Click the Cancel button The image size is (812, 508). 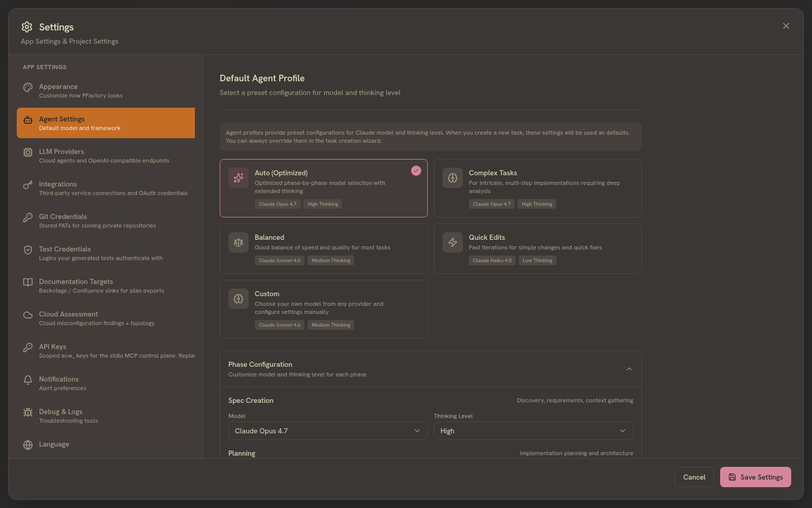[694, 477]
